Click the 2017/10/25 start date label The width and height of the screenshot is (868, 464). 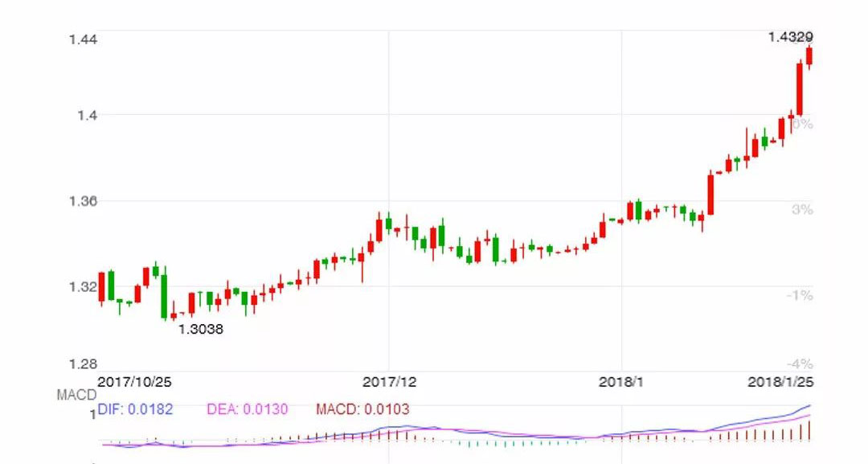[134, 381]
